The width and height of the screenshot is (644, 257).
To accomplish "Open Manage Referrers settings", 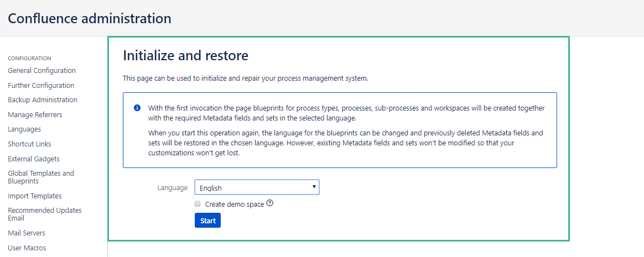I will click(35, 114).
